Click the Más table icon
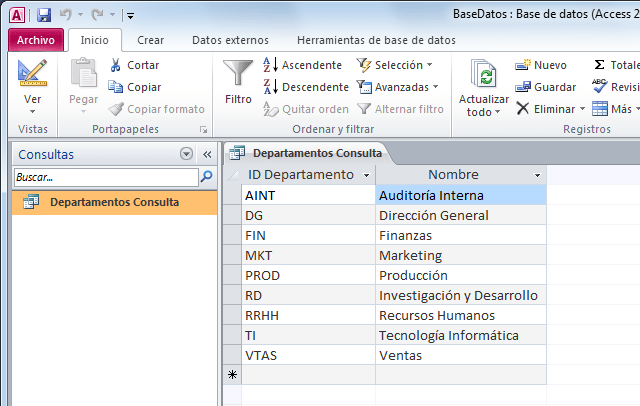 [600, 109]
